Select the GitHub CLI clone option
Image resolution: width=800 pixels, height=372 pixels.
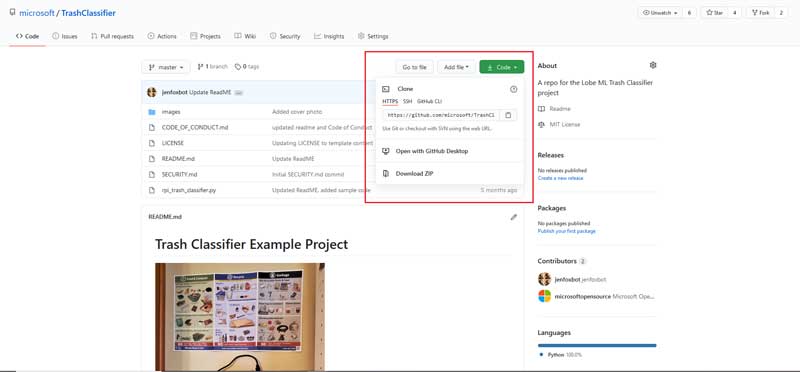429,102
